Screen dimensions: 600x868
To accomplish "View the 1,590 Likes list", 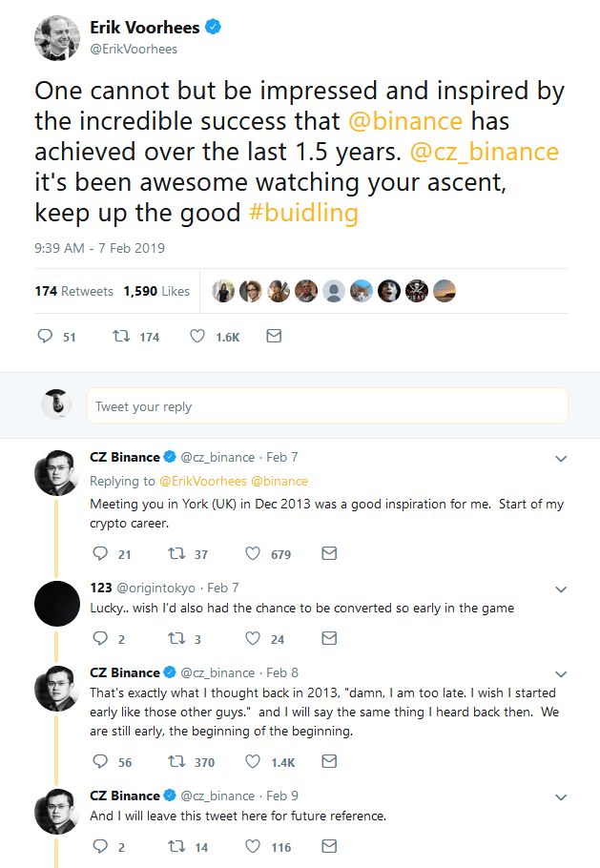I will pos(156,291).
